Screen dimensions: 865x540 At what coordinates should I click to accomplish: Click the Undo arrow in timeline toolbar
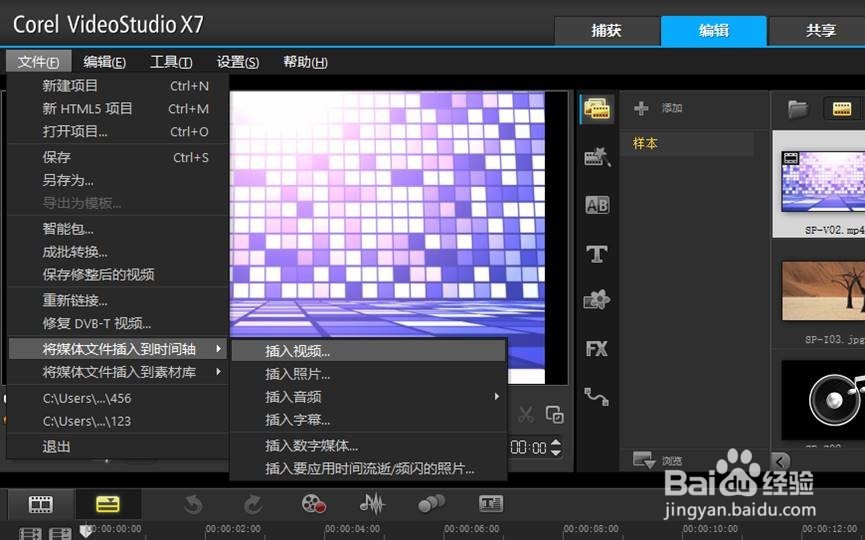(x=193, y=504)
